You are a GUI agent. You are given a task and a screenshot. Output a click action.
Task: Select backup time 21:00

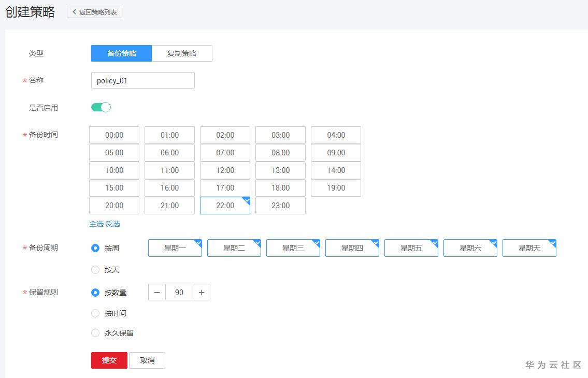click(169, 206)
